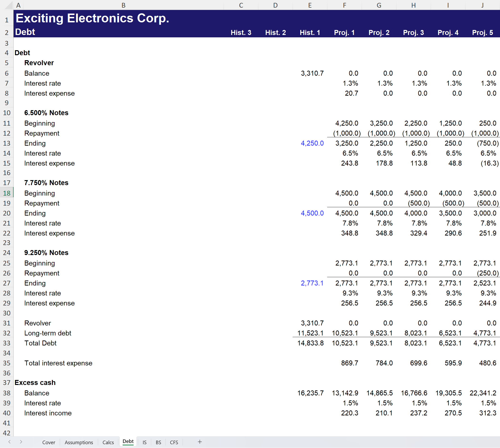Add a new sheet with plus icon
The width and height of the screenshot is (500, 448).
tap(200, 442)
